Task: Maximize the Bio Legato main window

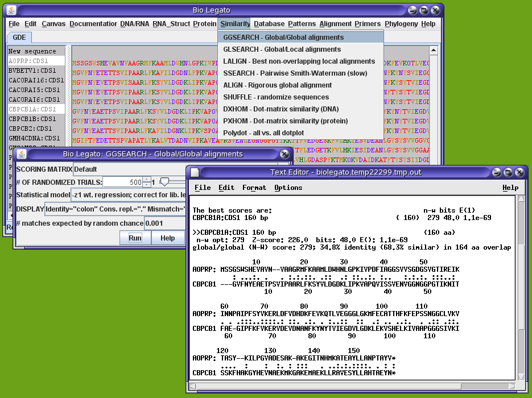Action: click(x=424, y=10)
